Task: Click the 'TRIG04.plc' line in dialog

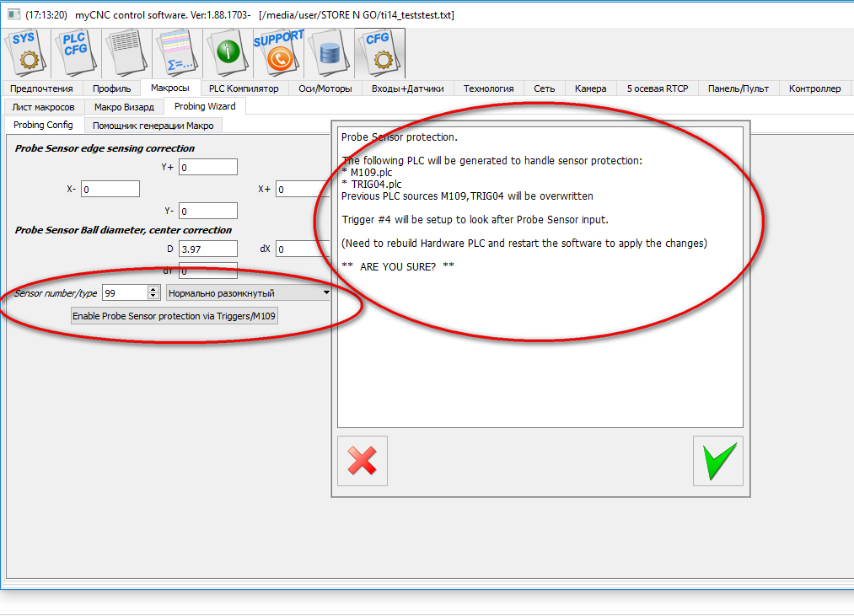Action: (372, 184)
